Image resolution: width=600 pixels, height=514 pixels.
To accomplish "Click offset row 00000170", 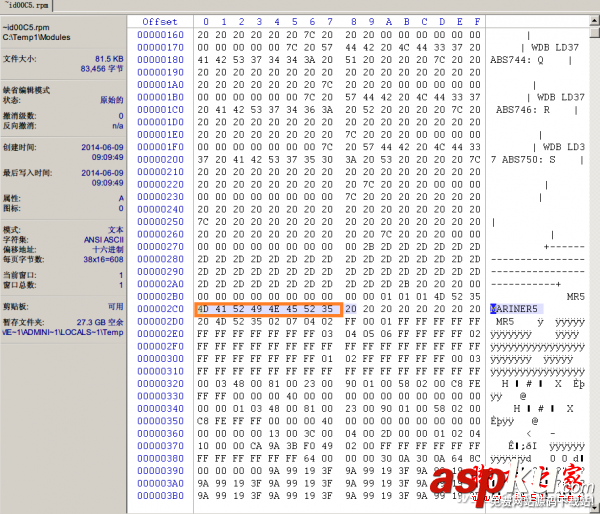I will (160, 47).
